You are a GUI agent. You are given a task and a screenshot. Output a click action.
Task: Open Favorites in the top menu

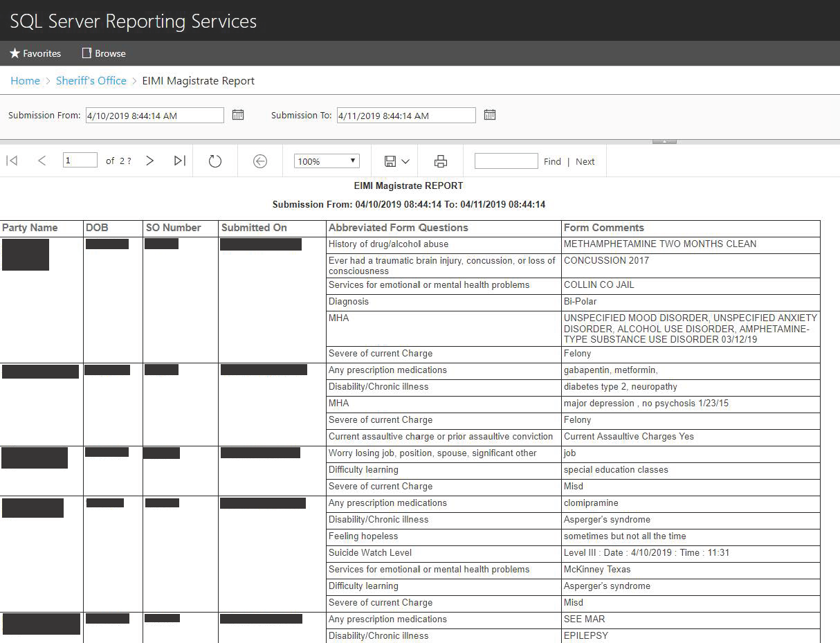(35, 53)
